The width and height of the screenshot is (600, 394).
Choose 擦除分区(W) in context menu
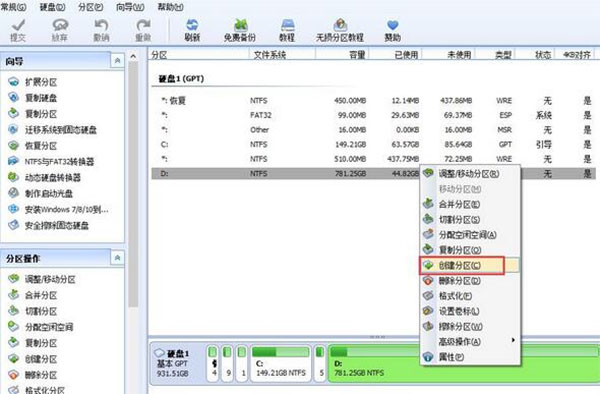tap(470, 327)
